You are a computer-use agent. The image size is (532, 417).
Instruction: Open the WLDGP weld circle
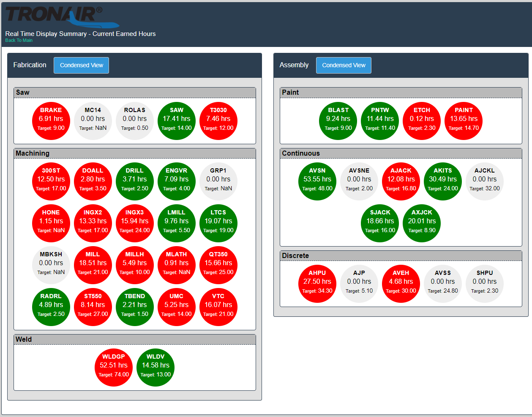click(x=114, y=368)
